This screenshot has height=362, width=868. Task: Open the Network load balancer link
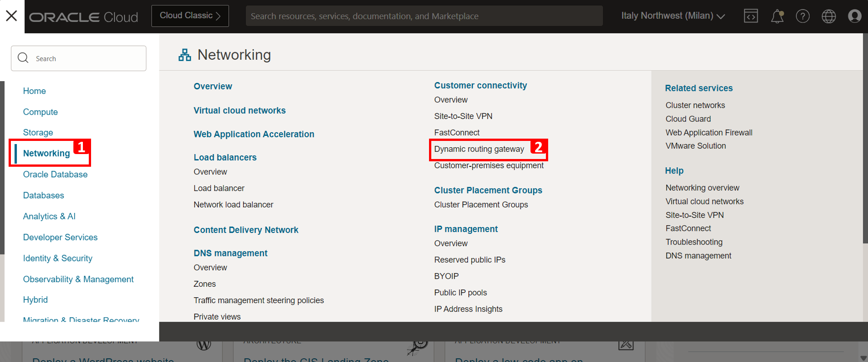(x=233, y=204)
